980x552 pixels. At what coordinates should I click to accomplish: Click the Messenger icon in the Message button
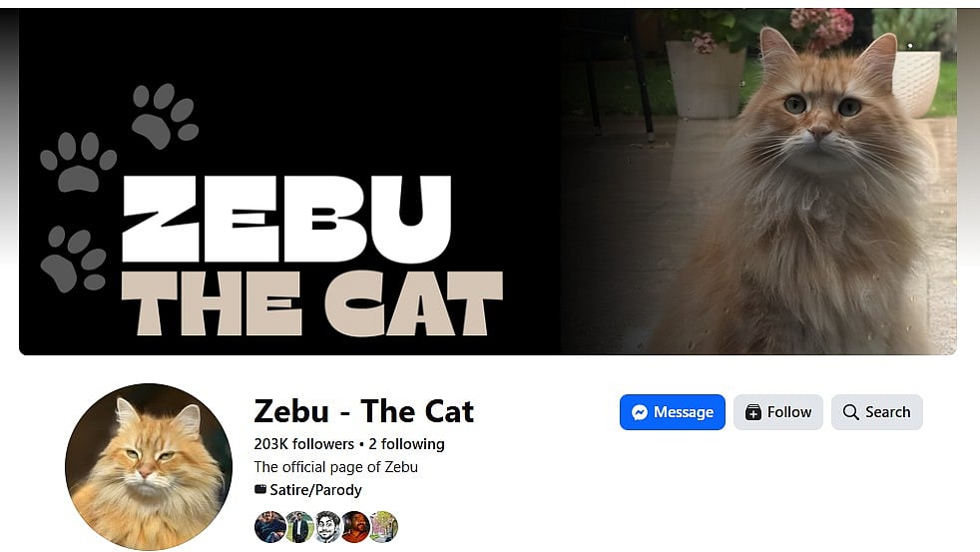[x=640, y=412]
